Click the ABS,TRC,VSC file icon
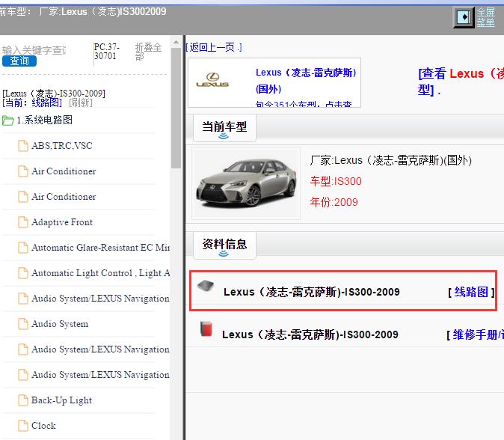The width and height of the screenshot is (504, 440). 23,146
